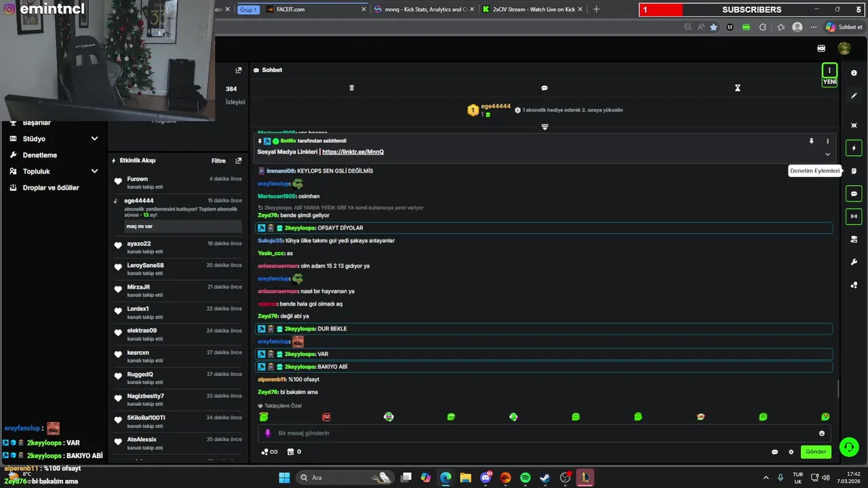
Task: Click username 2keyyloops in OFSAYT DİYOLAR message
Action: coord(300,228)
